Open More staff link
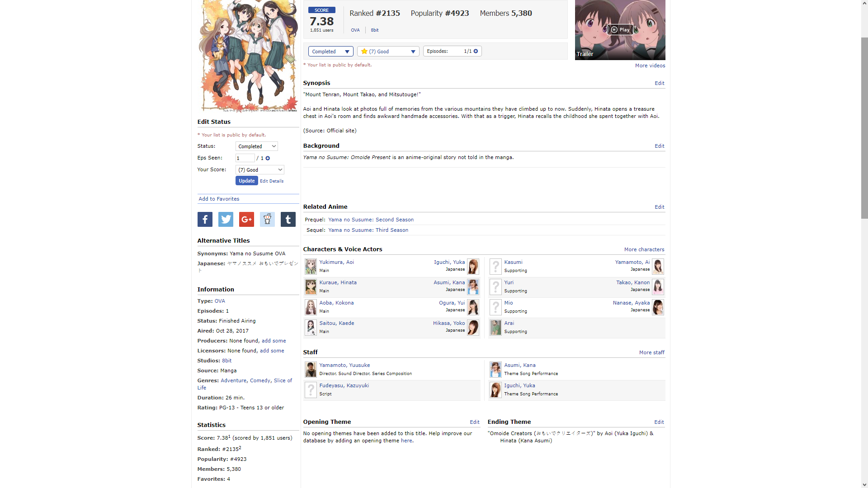 [x=652, y=352]
